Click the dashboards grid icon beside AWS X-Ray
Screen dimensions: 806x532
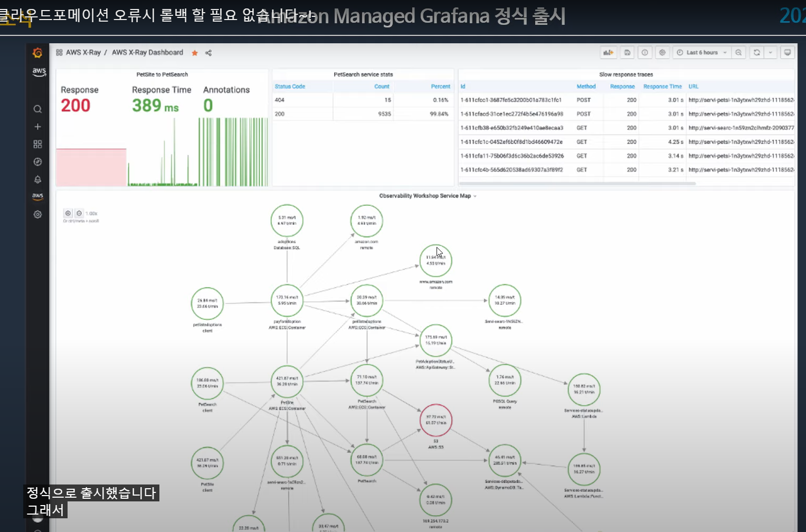pos(60,52)
